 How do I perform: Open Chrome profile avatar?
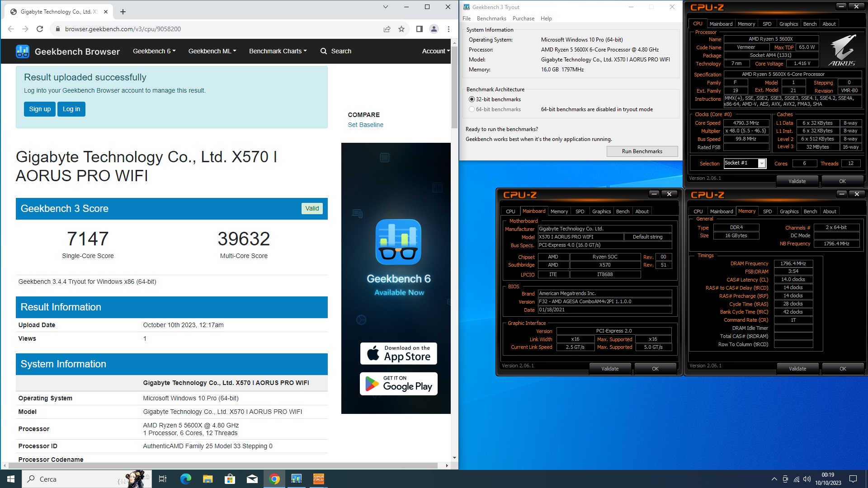click(x=434, y=29)
